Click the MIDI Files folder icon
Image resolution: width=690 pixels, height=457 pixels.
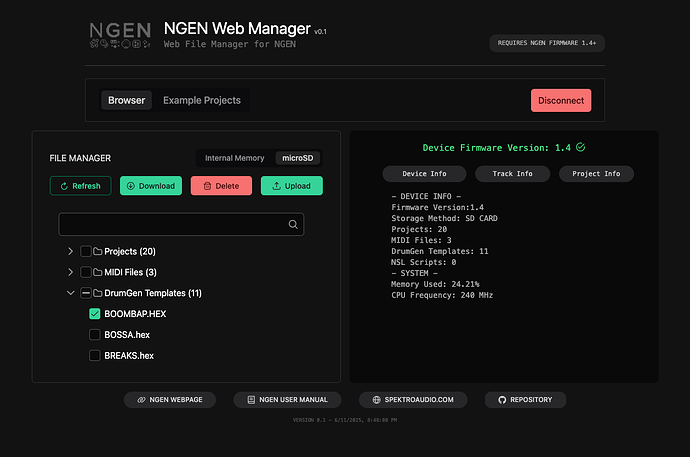98,272
